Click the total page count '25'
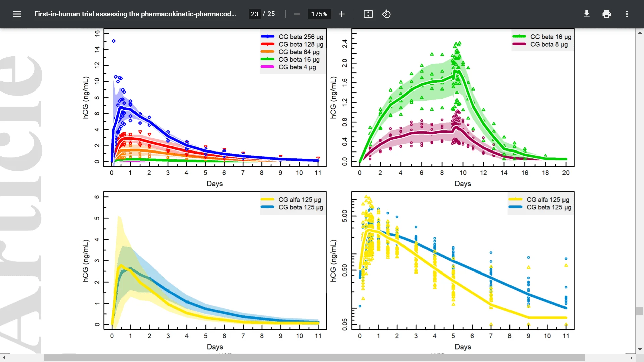The image size is (644, 362). coord(271,14)
